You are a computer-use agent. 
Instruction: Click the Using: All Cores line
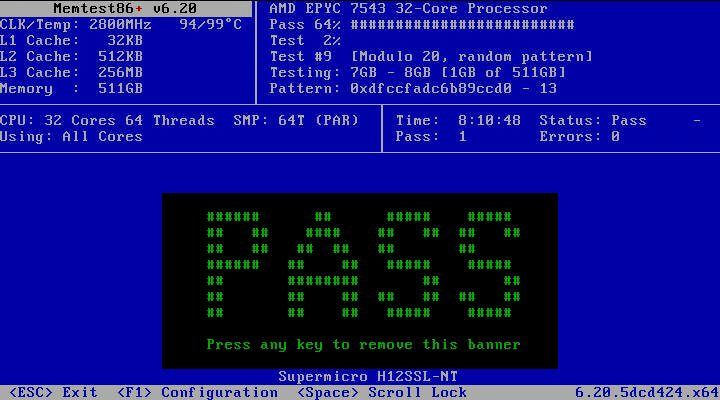pos(72,136)
